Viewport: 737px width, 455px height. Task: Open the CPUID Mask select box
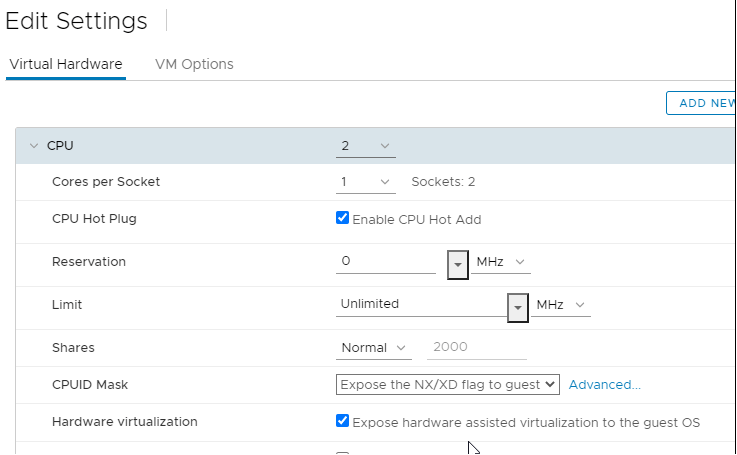[x=447, y=384]
